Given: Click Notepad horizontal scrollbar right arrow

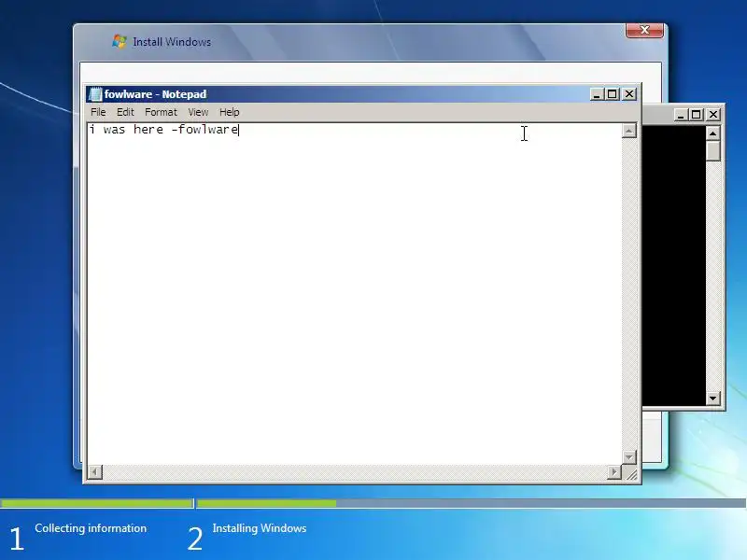Looking at the screenshot, I should point(614,472).
